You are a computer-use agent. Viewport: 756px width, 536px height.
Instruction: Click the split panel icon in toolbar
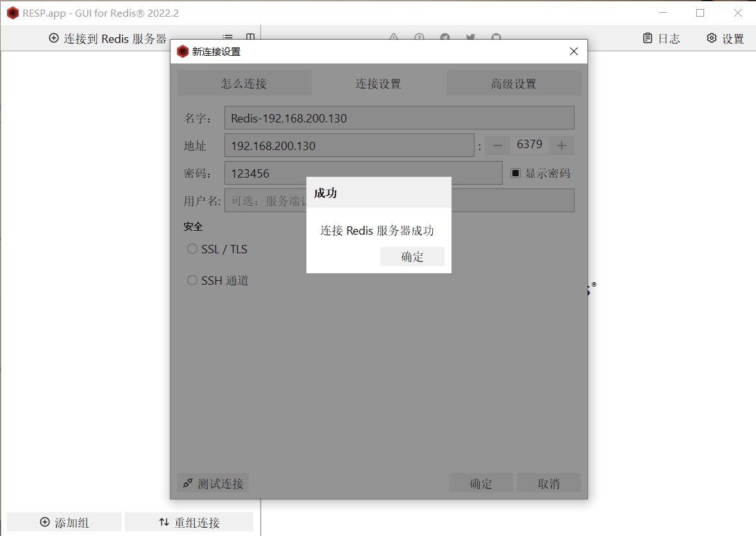tap(250, 37)
